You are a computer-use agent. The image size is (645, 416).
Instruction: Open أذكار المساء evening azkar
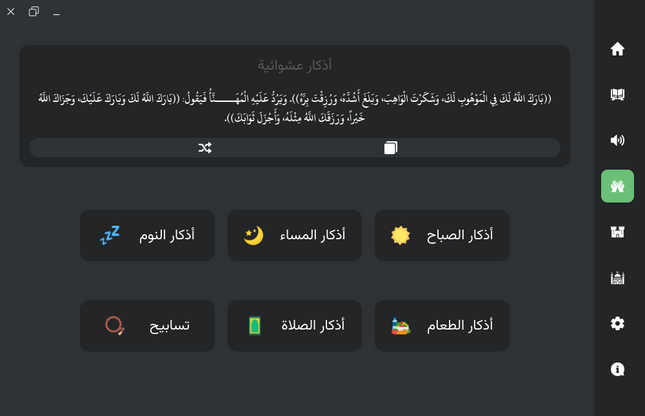[x=295, y=235]
